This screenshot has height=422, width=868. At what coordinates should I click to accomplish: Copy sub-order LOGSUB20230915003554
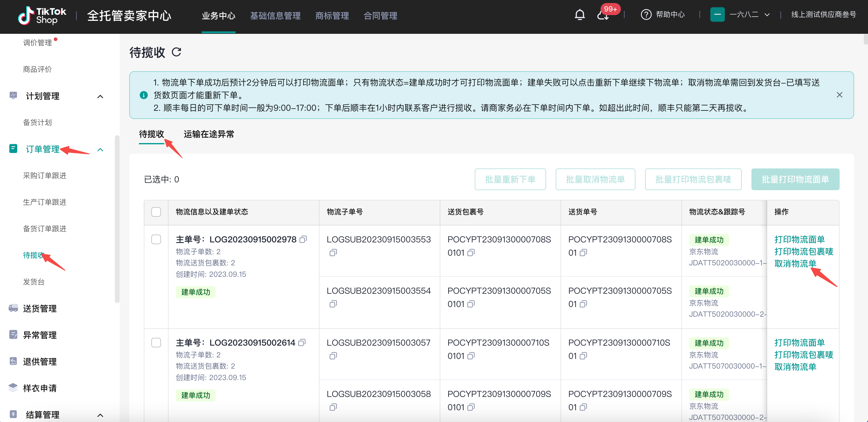pos(333,304)
